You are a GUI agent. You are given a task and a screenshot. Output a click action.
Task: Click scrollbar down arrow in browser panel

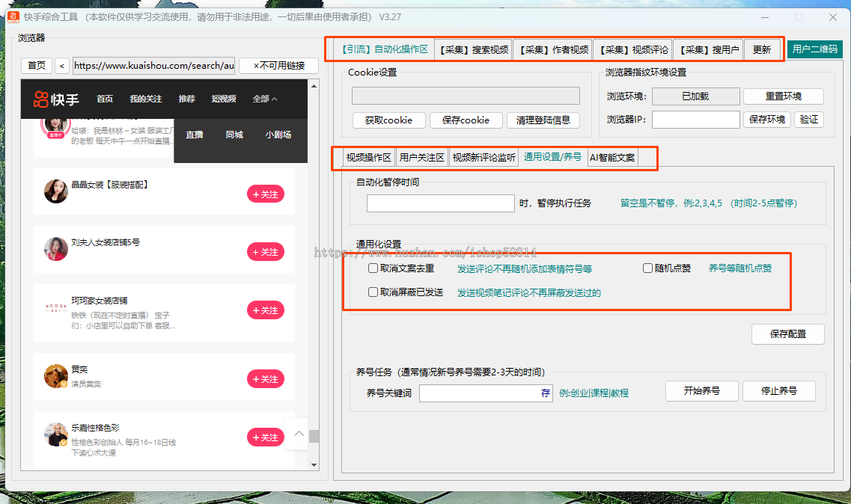tap(314, 465)
